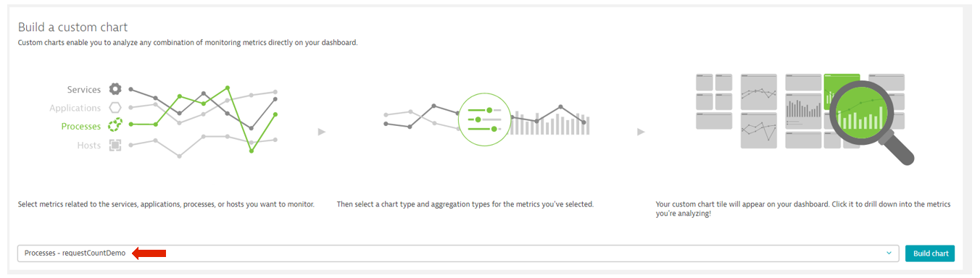Click the first right-pointing step arrow
This screenshot has width=980, height=278.
coord(322,132)
